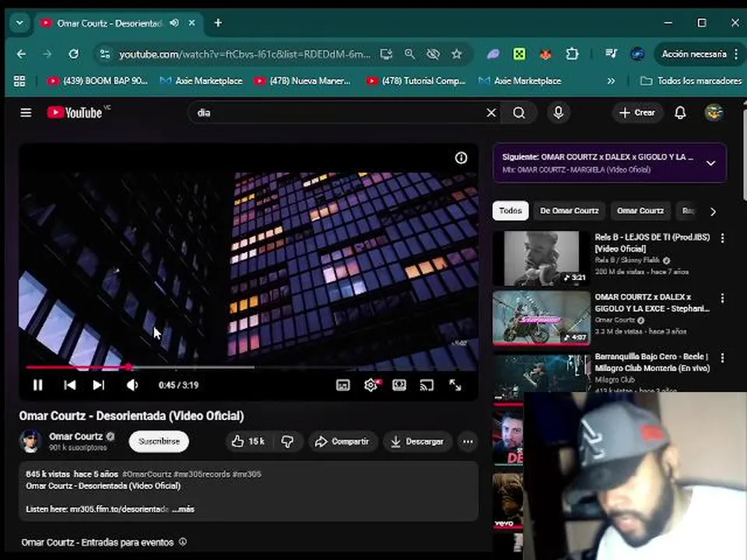This screenshot has height=560, width=747.
Task: Open the zoom magnifier in address bar
Action: coord(409,54)
